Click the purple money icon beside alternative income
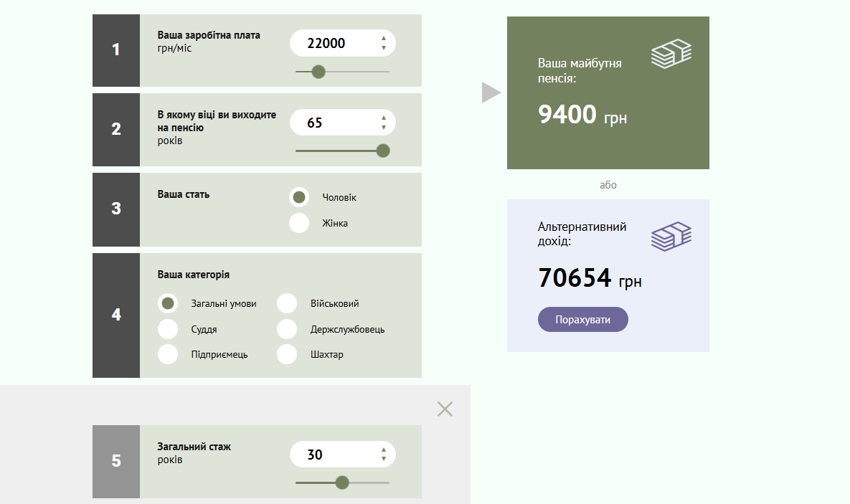850x504 pixels. coord(671,237)
